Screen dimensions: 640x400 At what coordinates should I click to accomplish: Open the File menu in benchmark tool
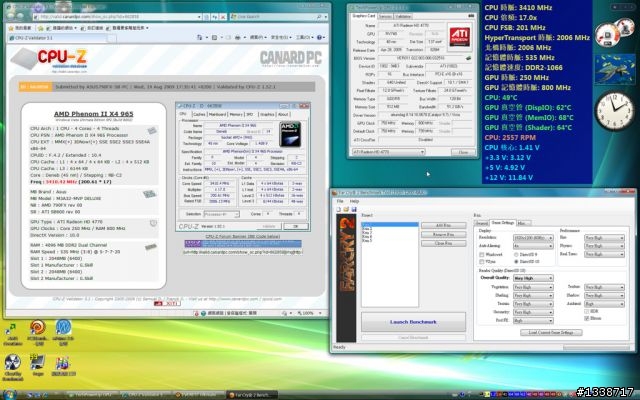click(338, 200)
